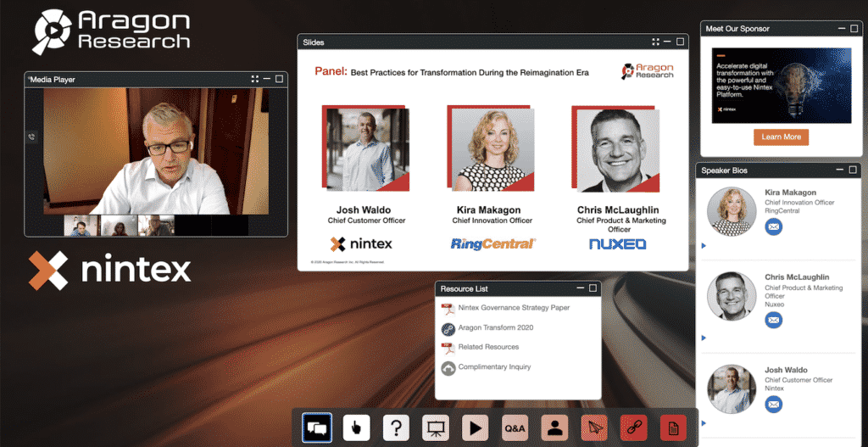Viewport: 868px width, 447px height.
Task: Click Josh Waldo's photo in Speaker Bios
Action: click(x=732, y=388)
